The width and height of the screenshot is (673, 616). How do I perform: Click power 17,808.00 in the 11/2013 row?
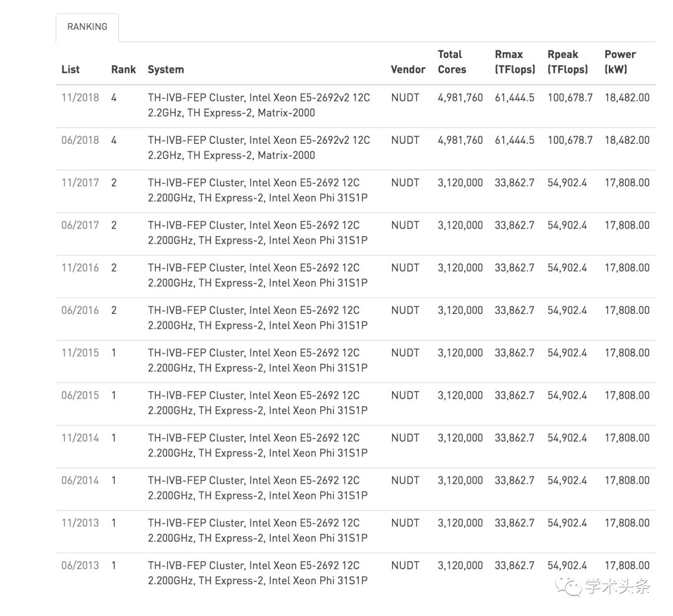pos(627,523)
